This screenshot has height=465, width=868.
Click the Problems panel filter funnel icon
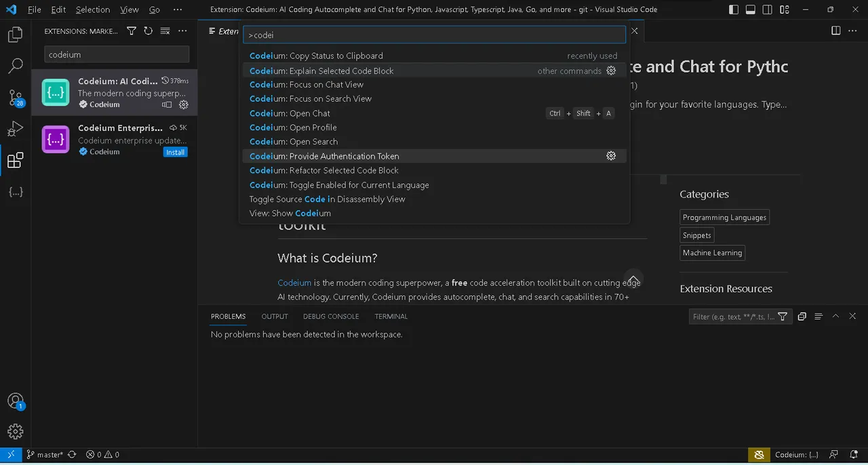pyautogui.click(x=783, y=316)
